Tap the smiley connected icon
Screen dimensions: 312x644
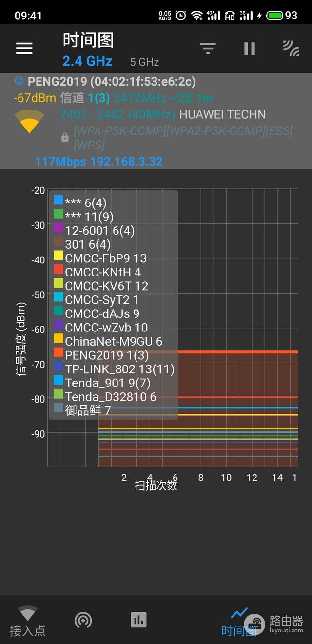(19, 80)
